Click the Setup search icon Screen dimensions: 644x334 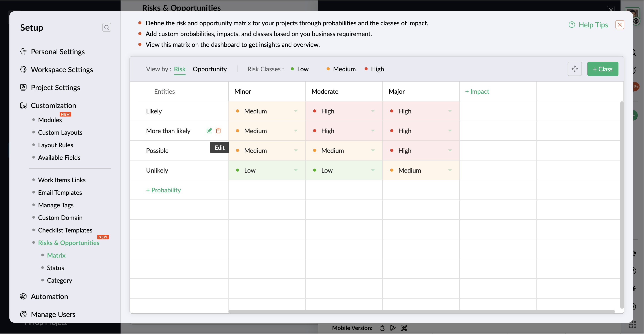[x=106, y=27]
